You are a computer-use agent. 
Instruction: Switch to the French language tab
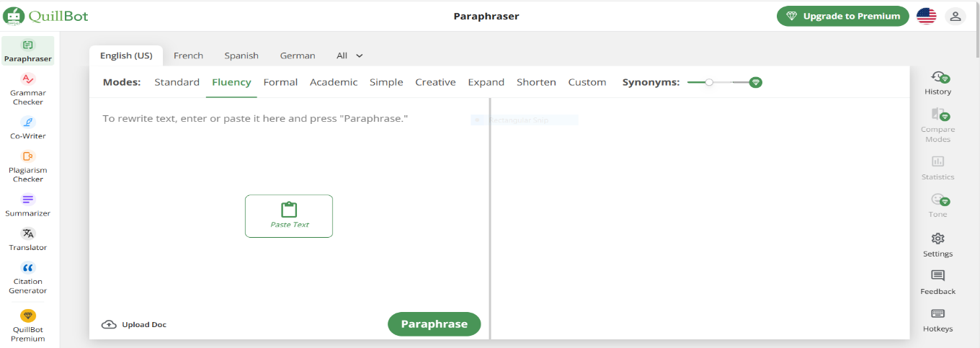(188, 55)
